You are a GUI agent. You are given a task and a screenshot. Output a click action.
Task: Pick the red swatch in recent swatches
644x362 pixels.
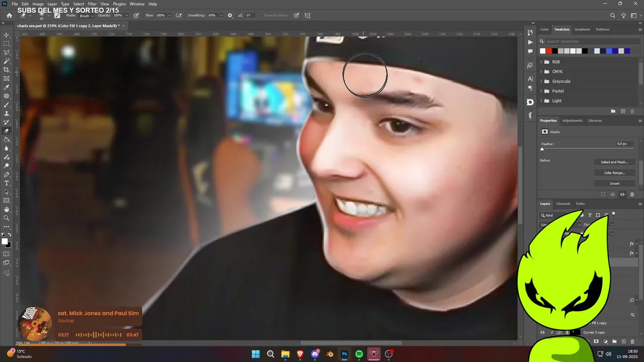click(x=548, y=51)
